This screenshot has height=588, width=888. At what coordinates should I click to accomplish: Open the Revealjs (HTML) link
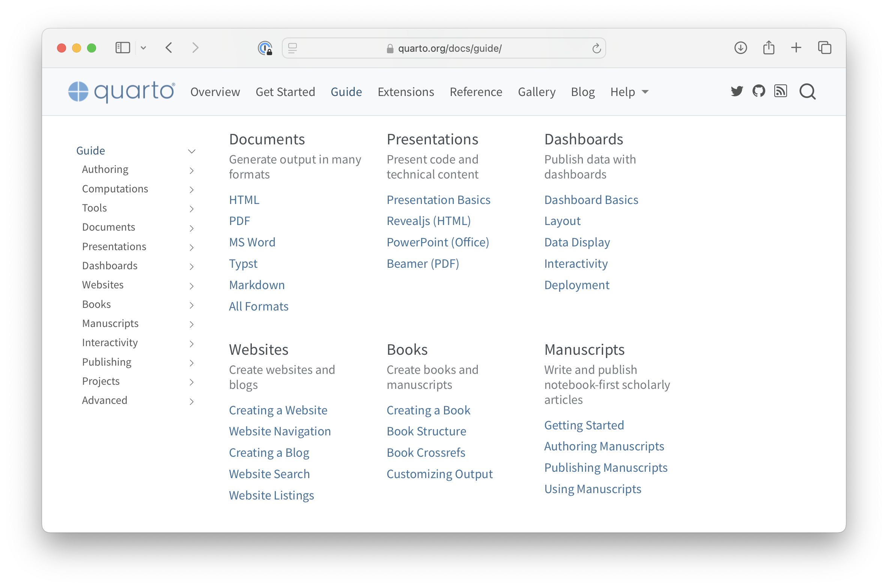pyautogui.click(x=429, y=221)
